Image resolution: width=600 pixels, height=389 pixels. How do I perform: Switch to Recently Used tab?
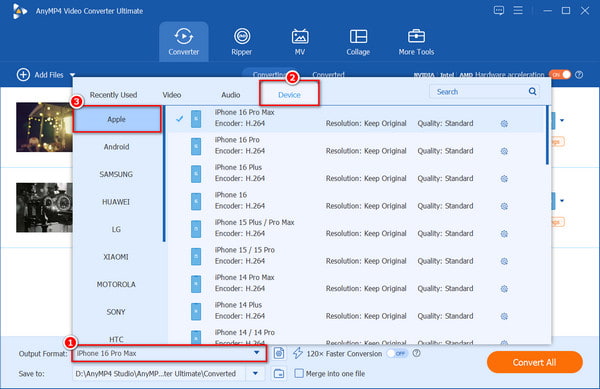[113, 95]
